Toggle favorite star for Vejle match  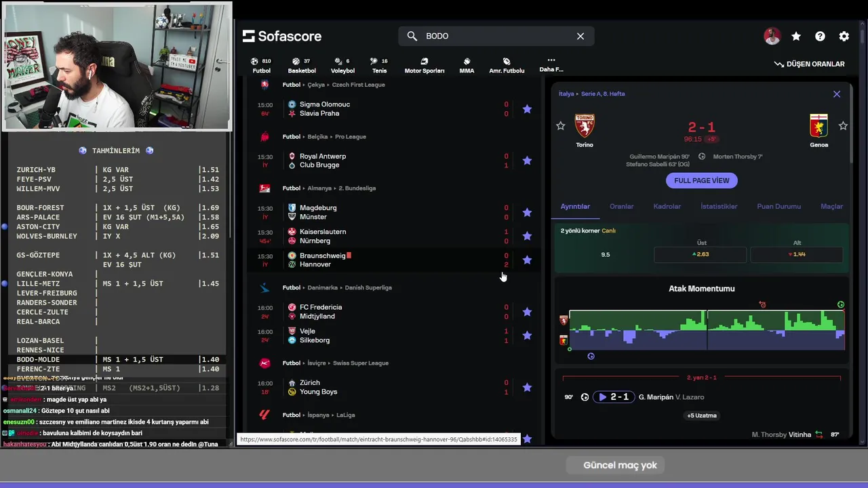[527, 335]
